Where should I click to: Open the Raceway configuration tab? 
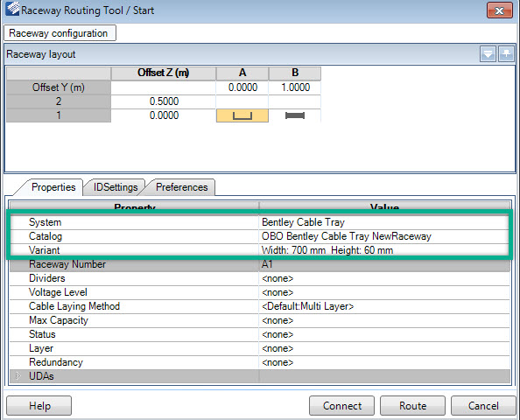tap(60, 33)
